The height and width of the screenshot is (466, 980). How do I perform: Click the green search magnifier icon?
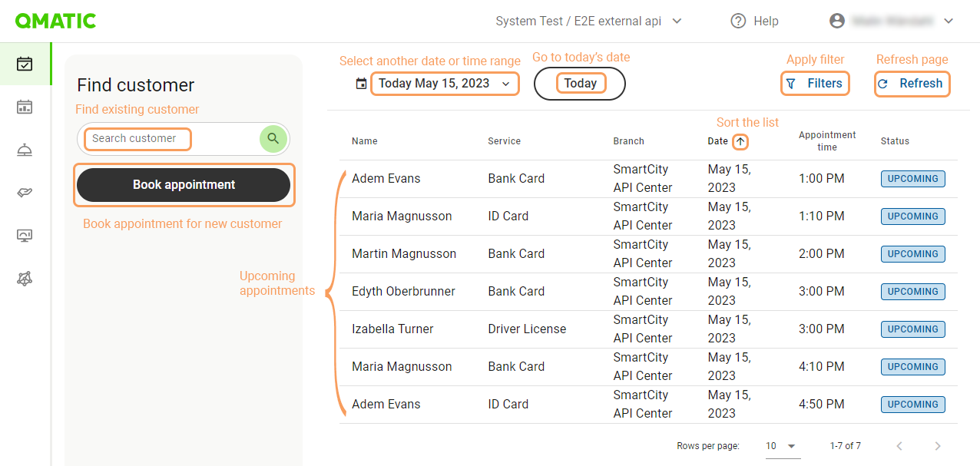[273, 139]
